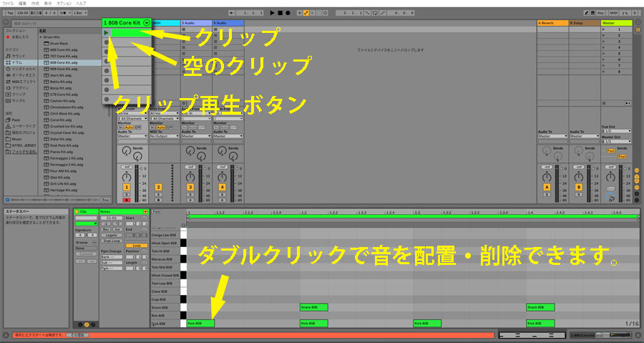Open the 表示 menu
The height and width of the screenshot is (343, 644).
(x=48, y=4)
